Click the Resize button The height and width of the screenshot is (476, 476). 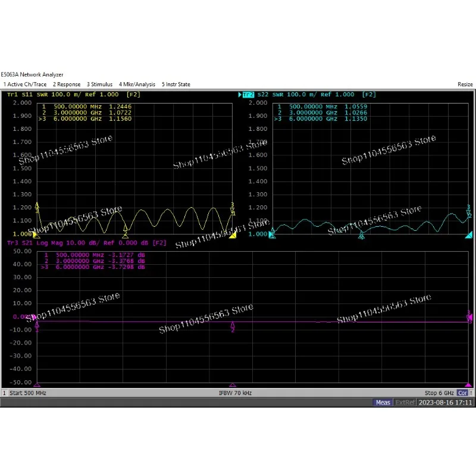tap(465, 84)
